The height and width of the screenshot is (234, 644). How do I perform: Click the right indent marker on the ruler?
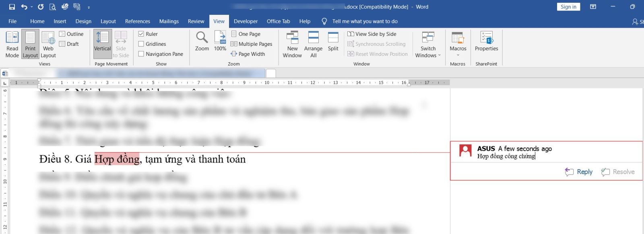[x=409, y=84]
